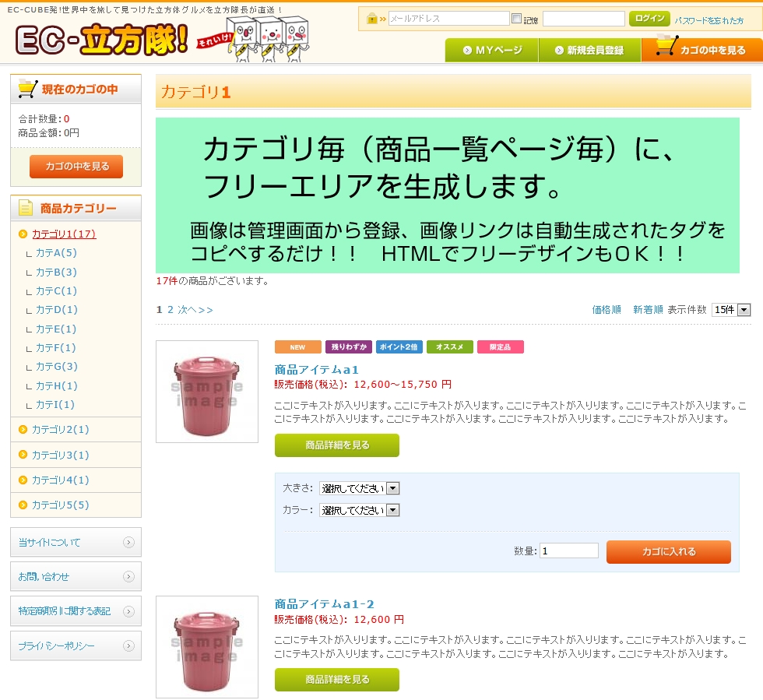Open the カラー color dropdown
This screenshot has width=763, height=700.
(393, 510)
